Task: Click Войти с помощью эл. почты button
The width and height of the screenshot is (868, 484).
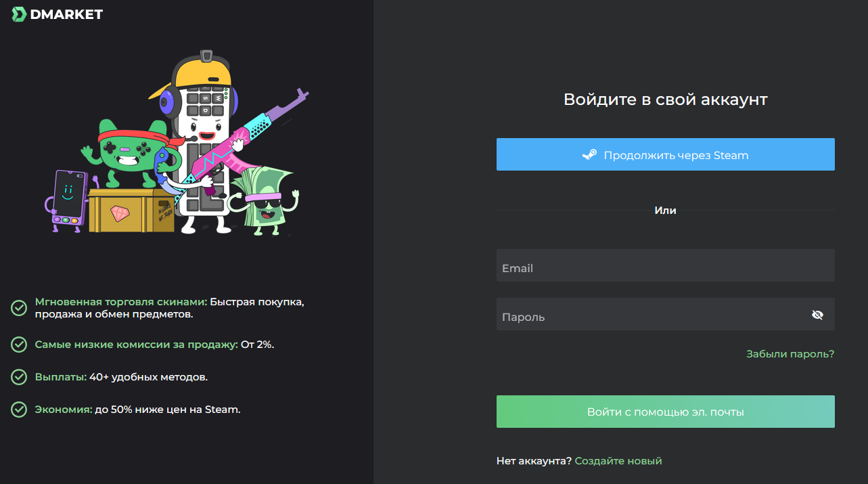Action: click(665, 412)
